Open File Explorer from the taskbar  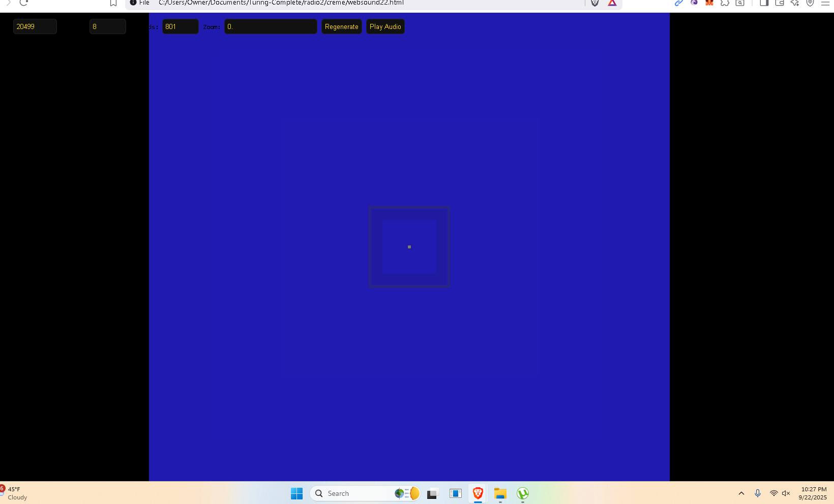tap(500, 493)
